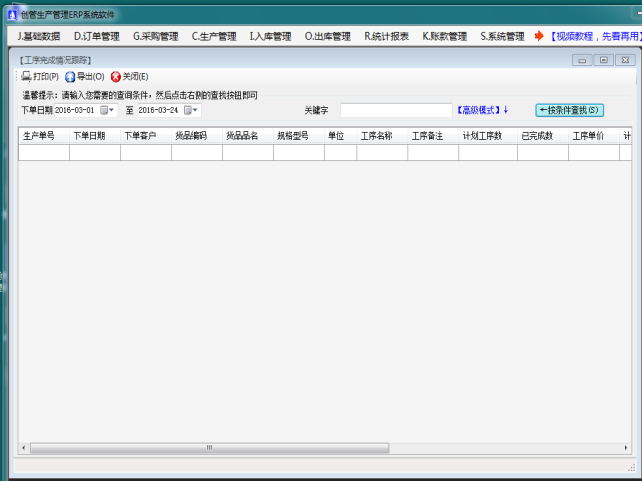Screen dimensions: 642x482
Task: Click the orange arrow before 视频教程
Action: pos(540,37)
